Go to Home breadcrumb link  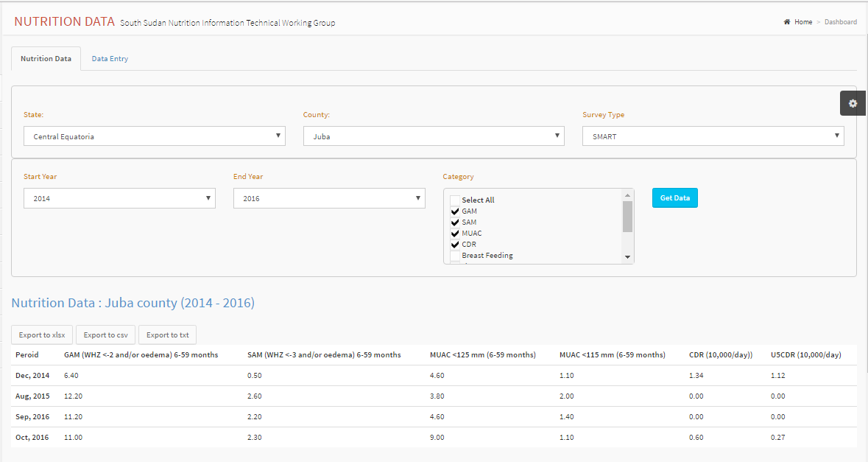[803, 22]
